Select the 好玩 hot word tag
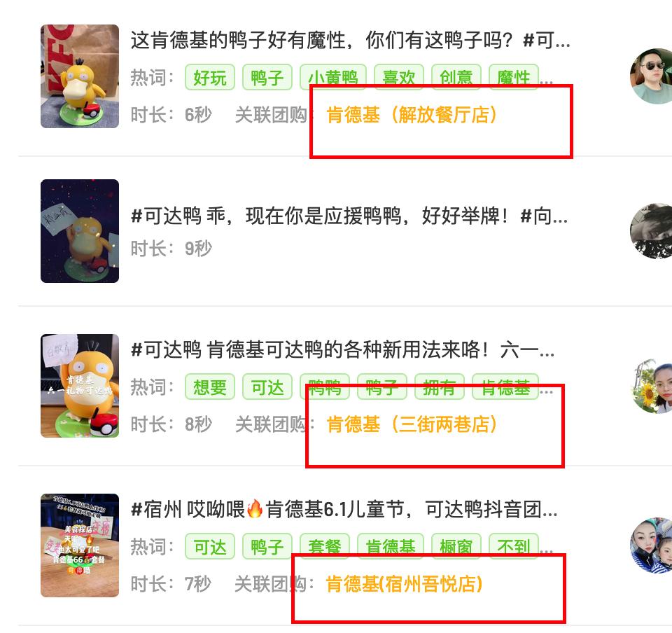This screenshot has width=672, height=633. click(209, 78)
